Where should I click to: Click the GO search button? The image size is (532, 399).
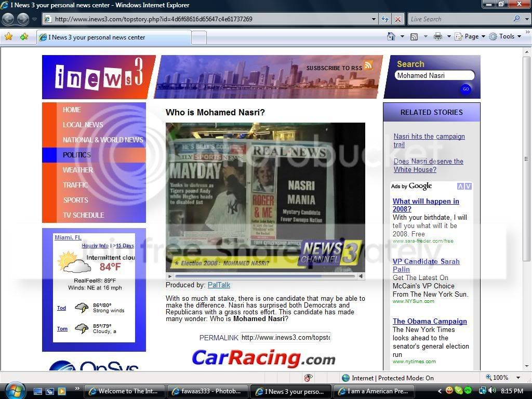466,89
